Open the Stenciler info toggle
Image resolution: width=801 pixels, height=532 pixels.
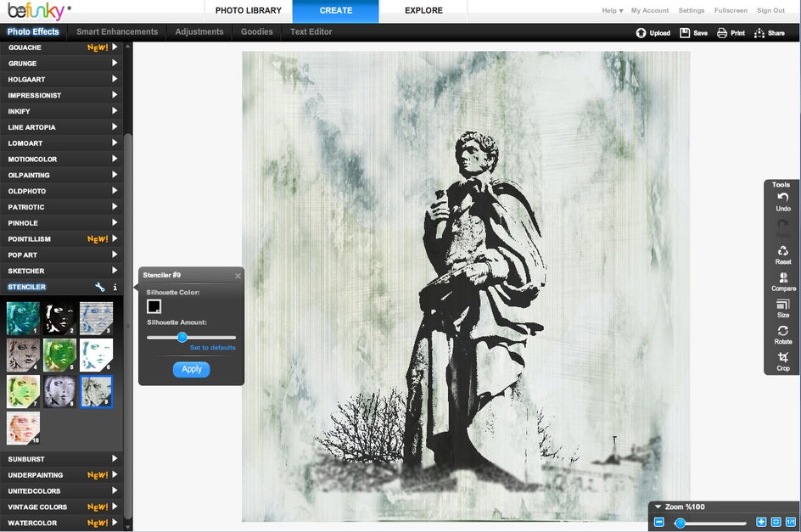115,287
